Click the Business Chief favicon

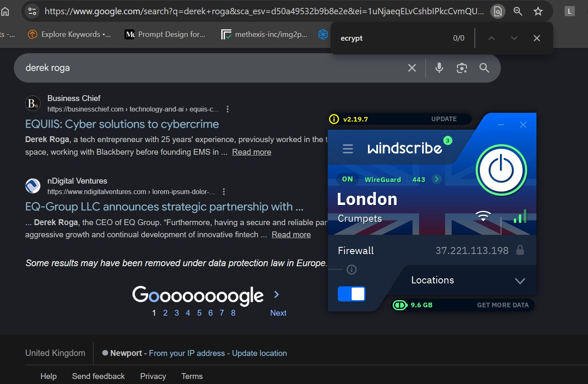tap(33, 103)
